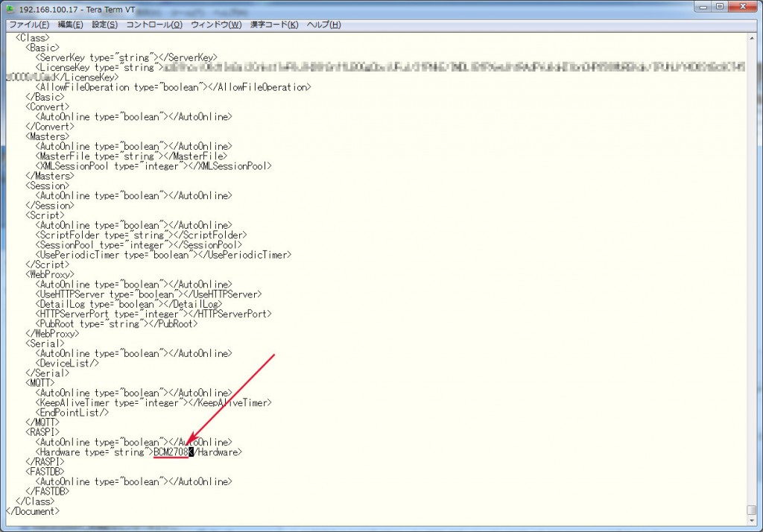Image resolution: width=763 pixels, height=532 pixels.
Task: Click the AutoOnline line under Session
Action: [134, 196]
